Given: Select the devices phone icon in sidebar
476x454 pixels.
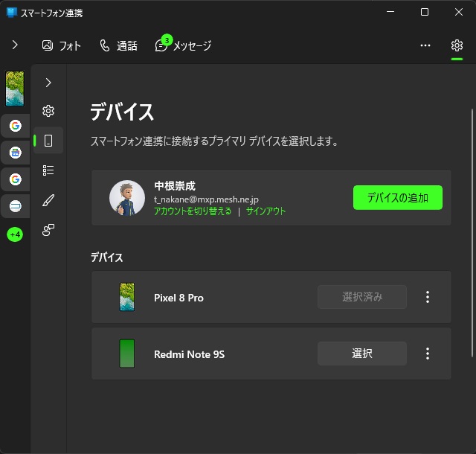Looking at the screenshot, I should (x=48, y=141).
